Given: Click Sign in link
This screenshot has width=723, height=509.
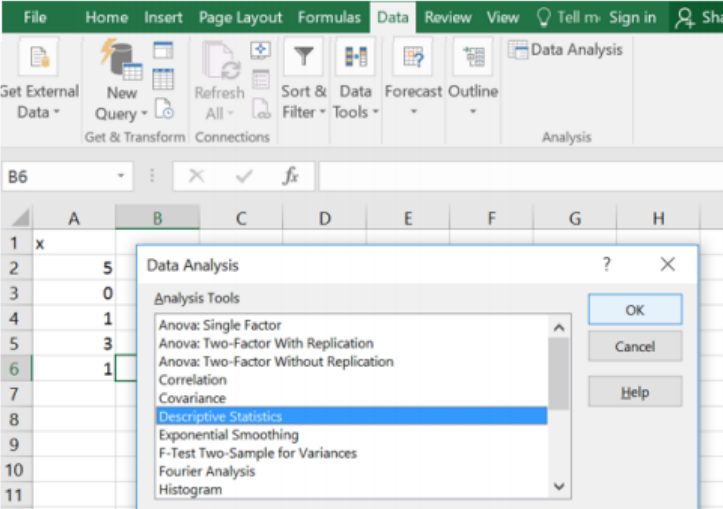Looking at the screenshot, I should point(632,18).
